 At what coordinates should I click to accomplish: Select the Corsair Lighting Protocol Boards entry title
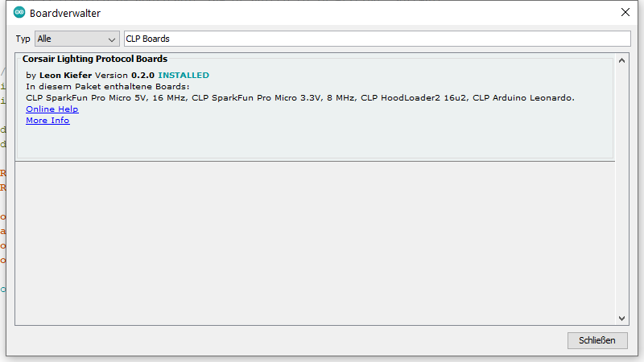click(95, 59)
